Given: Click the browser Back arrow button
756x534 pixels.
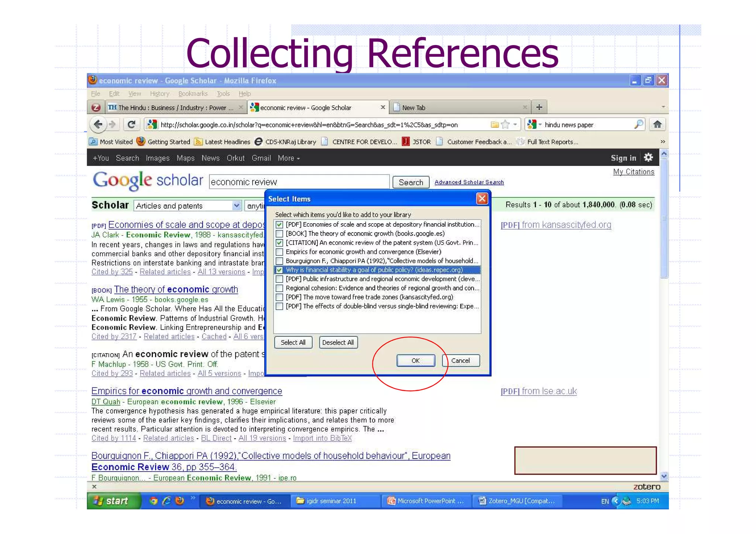Looking at the screenshot, I should [98, 124].
